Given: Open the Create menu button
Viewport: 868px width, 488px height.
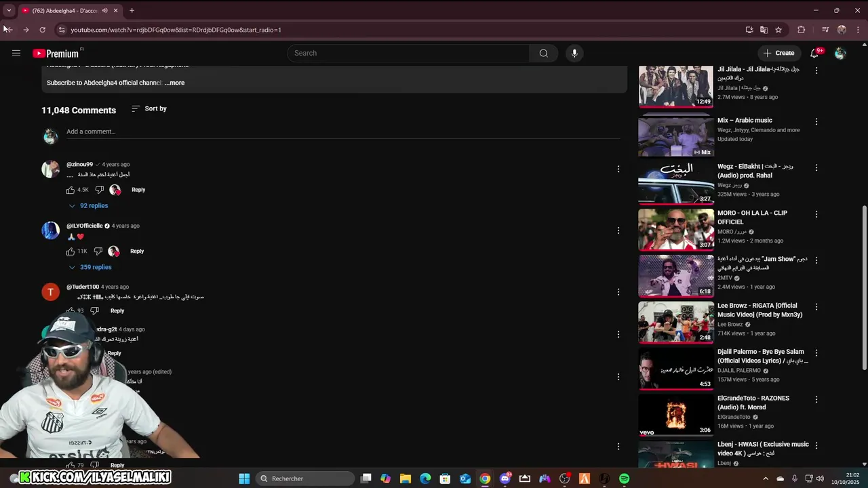Looking at the screenshot, I should tap(778, 53).
